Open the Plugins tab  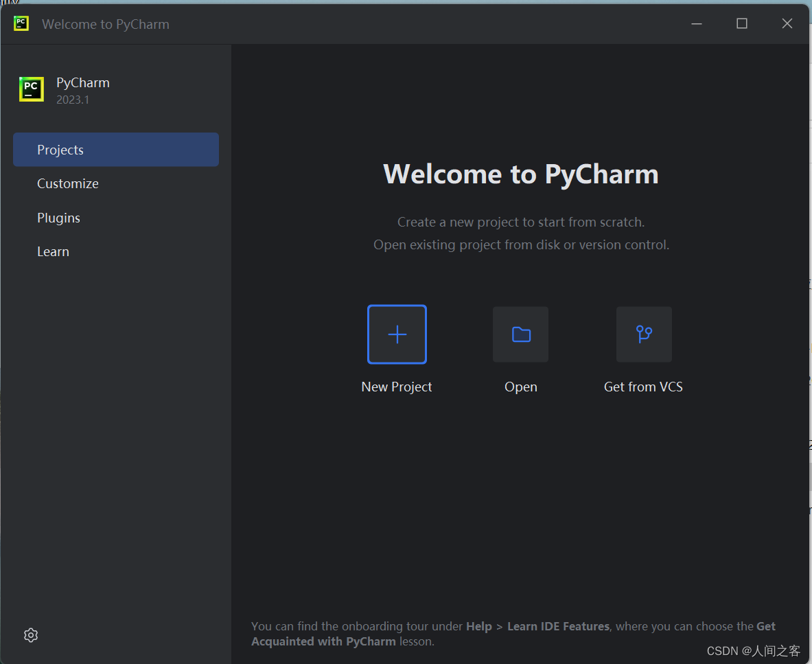tap(116, 218)
